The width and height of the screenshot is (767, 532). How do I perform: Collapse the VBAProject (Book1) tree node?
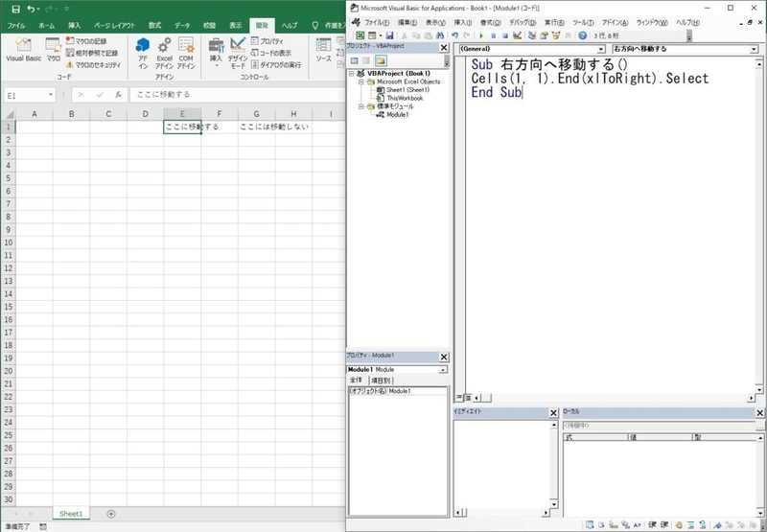click(x=351, y=74)
